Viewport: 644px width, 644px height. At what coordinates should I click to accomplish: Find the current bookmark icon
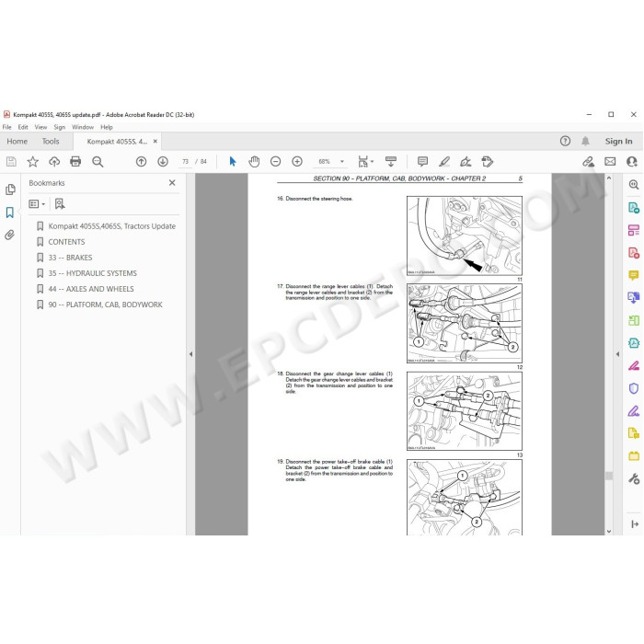click(x=60, y=203)
